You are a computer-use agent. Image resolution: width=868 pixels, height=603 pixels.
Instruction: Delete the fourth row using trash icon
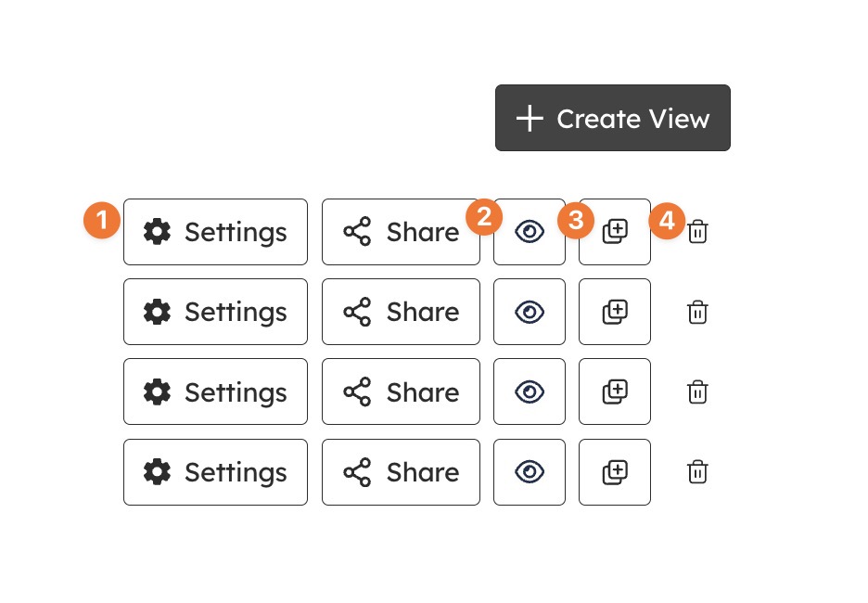tap(697, 472)
